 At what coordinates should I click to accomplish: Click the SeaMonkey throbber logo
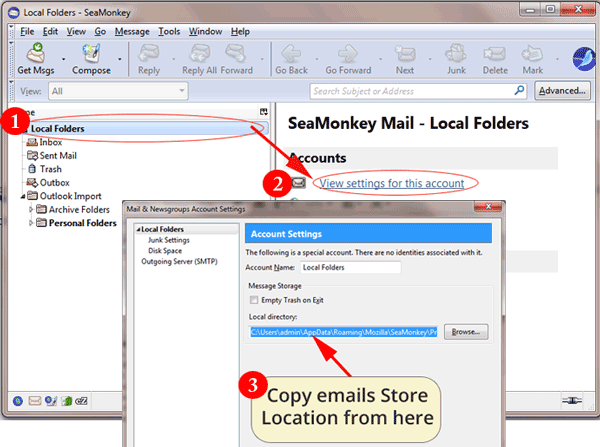pos(584,59)
